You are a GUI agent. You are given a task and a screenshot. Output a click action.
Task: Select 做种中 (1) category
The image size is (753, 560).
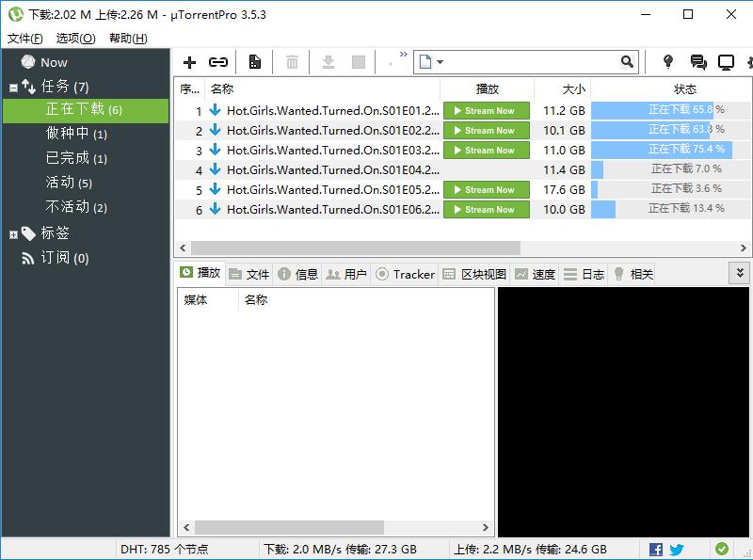pyautogui.click(x=76, y=134)
